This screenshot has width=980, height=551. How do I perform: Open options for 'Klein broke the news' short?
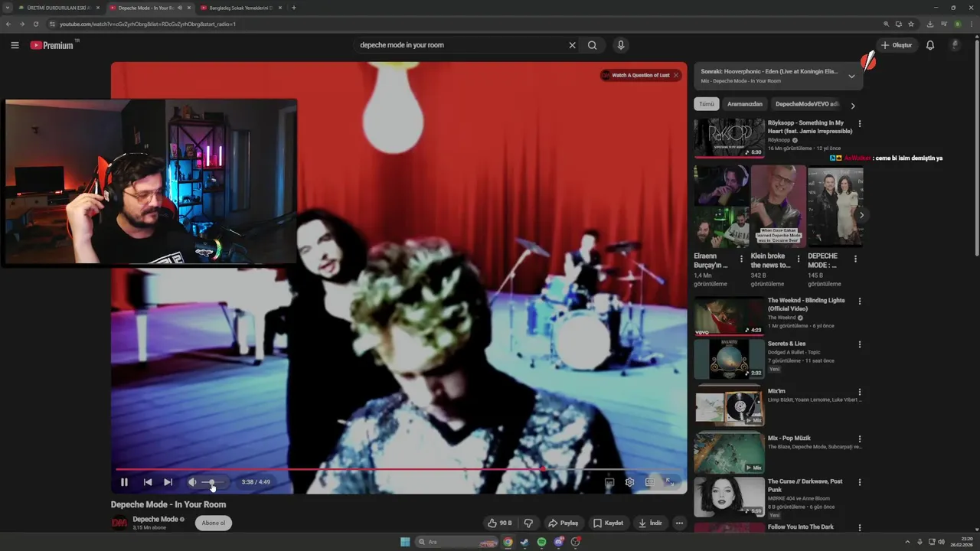point(799,259)
